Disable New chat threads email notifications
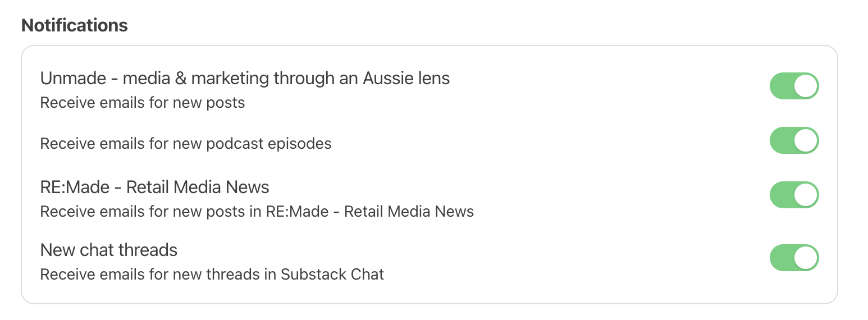Screen dimensions: 868x320 click(794, 258)
